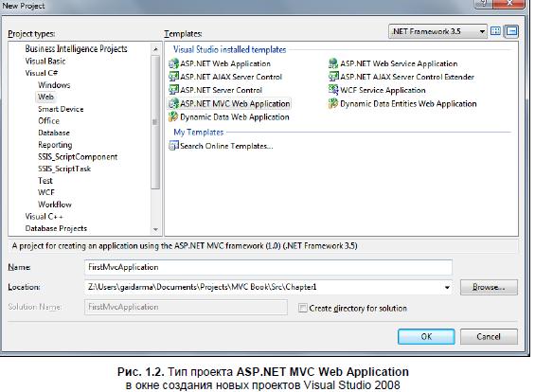This screenshot has height=392, width=535.
Task: Click the Browse... button
Action: coord(489,287)
